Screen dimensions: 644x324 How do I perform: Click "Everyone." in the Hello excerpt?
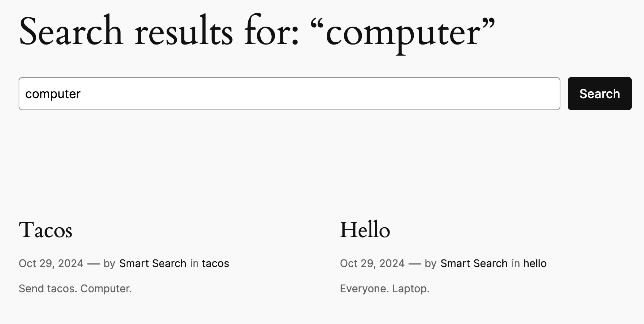point(364,289)
